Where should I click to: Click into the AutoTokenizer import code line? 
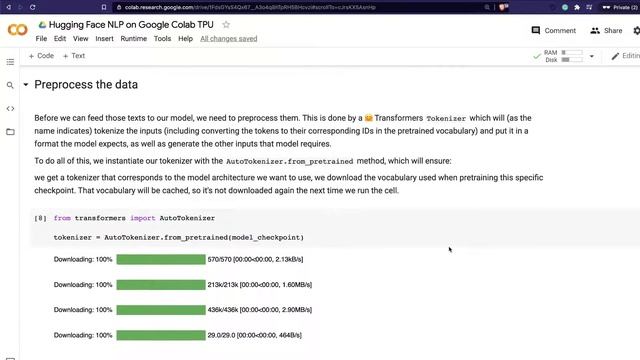coord(134,218)
